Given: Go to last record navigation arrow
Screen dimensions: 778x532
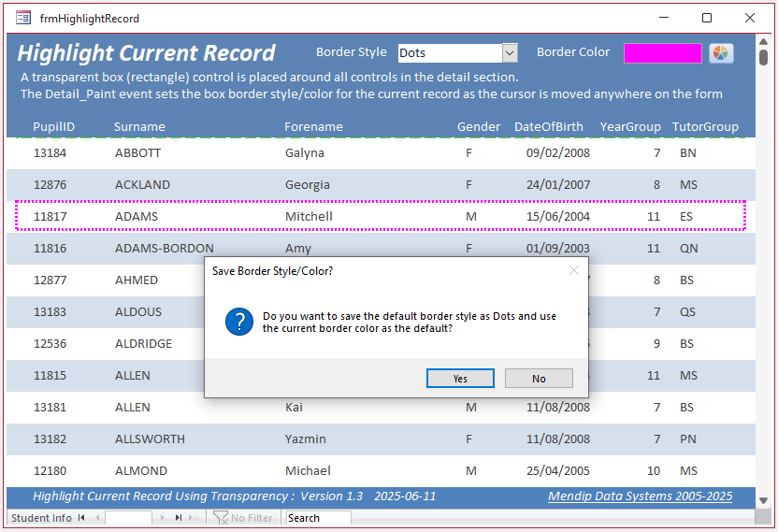Looking at the screenshot, I should click(178, 518).
